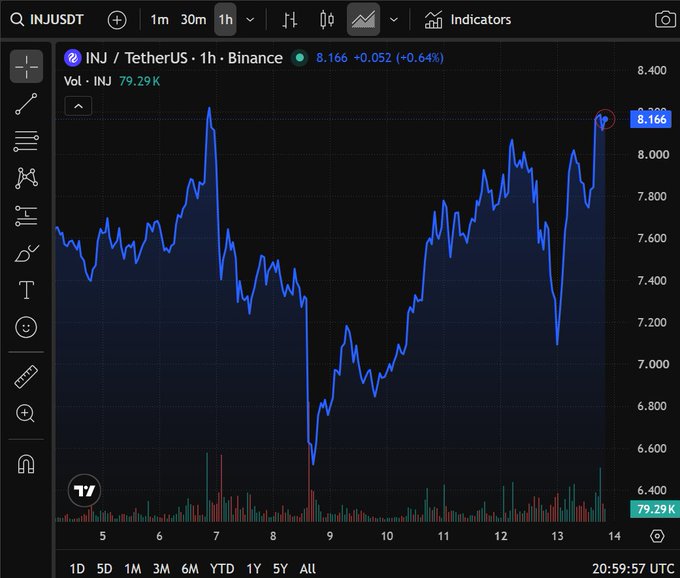Select the 1h interval

point(225,20)
